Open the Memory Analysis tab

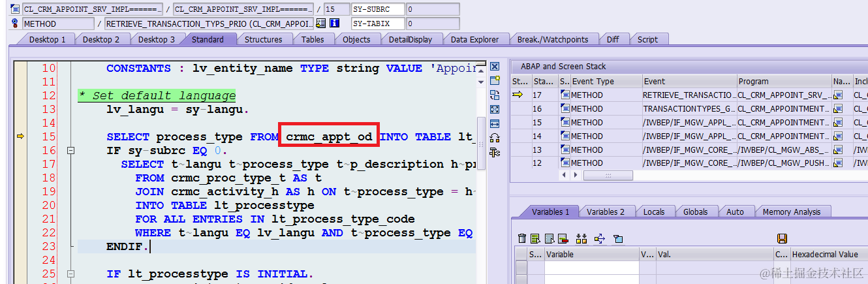[791, 212]
